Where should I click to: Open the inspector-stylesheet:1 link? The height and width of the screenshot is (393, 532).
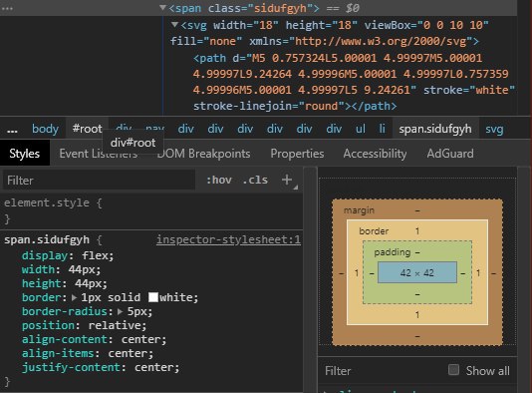tap(228, 239)
